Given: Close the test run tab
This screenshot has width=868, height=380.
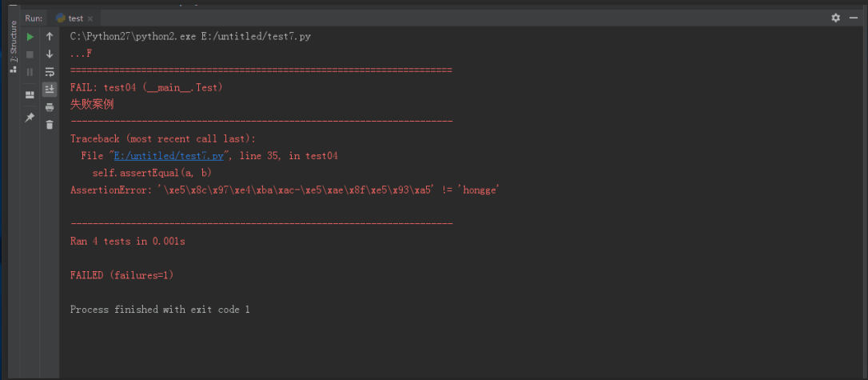Looking at the screenshot, I should point(90,18).
